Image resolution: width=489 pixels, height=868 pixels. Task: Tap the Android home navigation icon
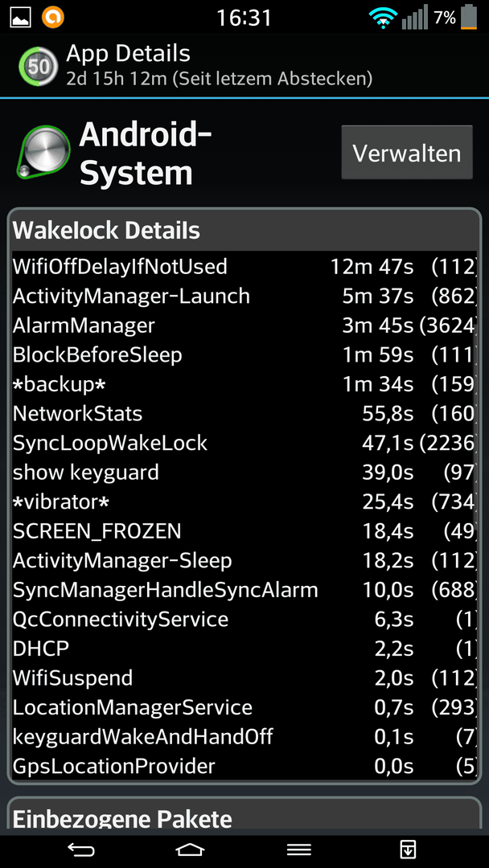point(190,849)
